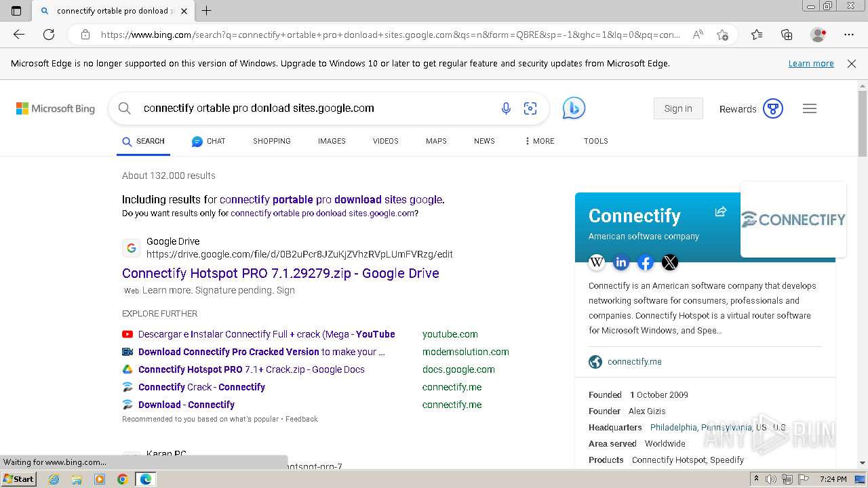The height and width of the screenshot is (488, 868).
Task: Click the Connectify logo thumbnail
Action: [793, 220]
